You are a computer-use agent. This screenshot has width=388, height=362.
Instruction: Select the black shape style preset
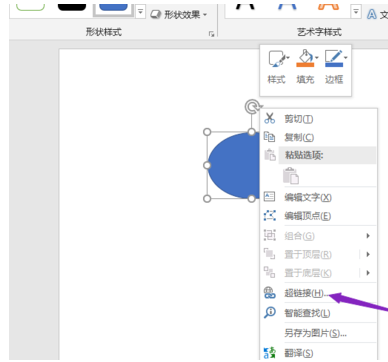pos(72,7)
